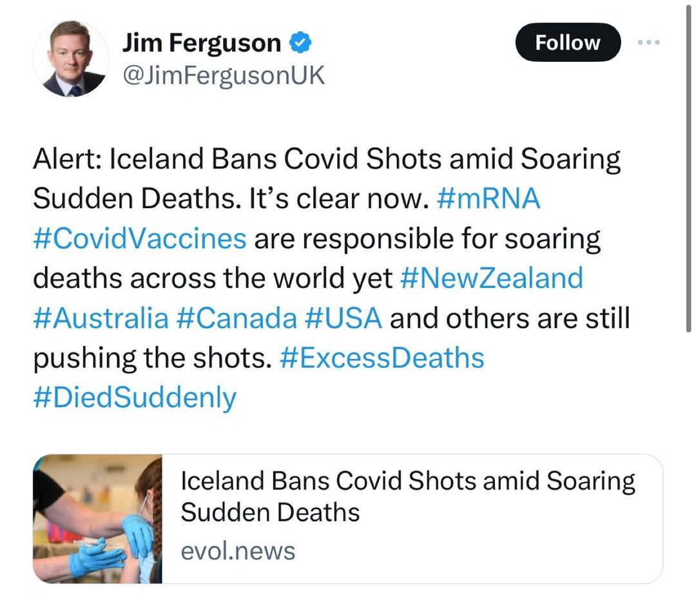Open the three-dot more options menu
This screenshot has height=616, width=696.
point(648,42)
